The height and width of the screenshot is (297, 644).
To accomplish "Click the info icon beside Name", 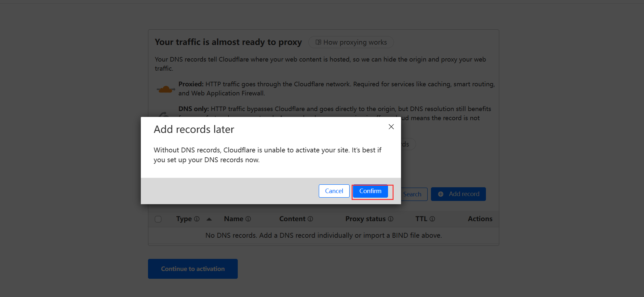I will pyautogui.click(x=248, y=219).
